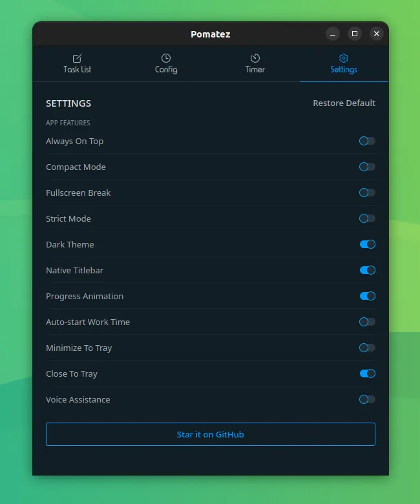Disable Progress Animation
This screenshot has height=504, width=420.
pyautogui.click(x=367, y=296)
